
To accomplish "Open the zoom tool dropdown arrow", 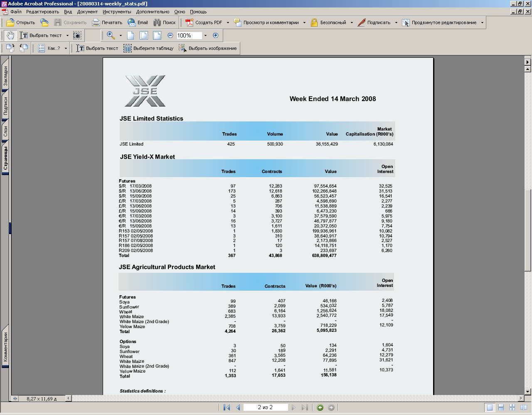I will pos(121,35).
